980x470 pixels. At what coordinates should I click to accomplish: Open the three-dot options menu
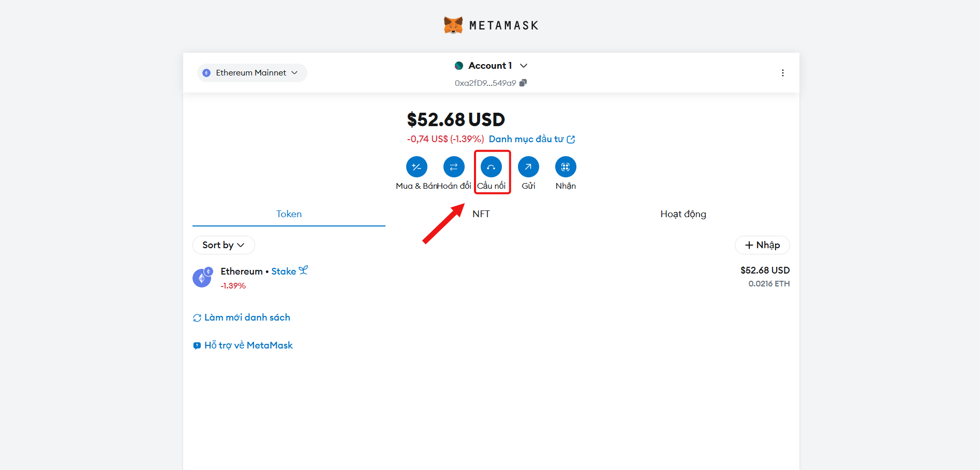click(x=782, y=73)
